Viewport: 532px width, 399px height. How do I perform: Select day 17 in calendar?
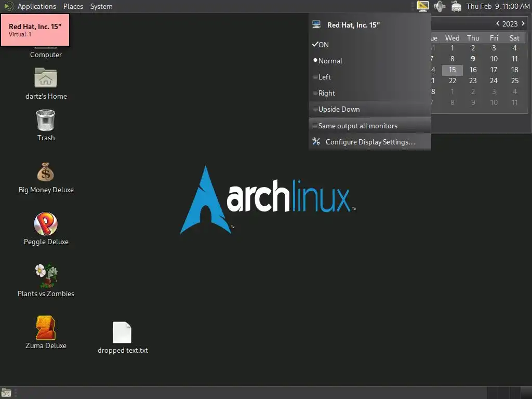click(x=494, y=70)
